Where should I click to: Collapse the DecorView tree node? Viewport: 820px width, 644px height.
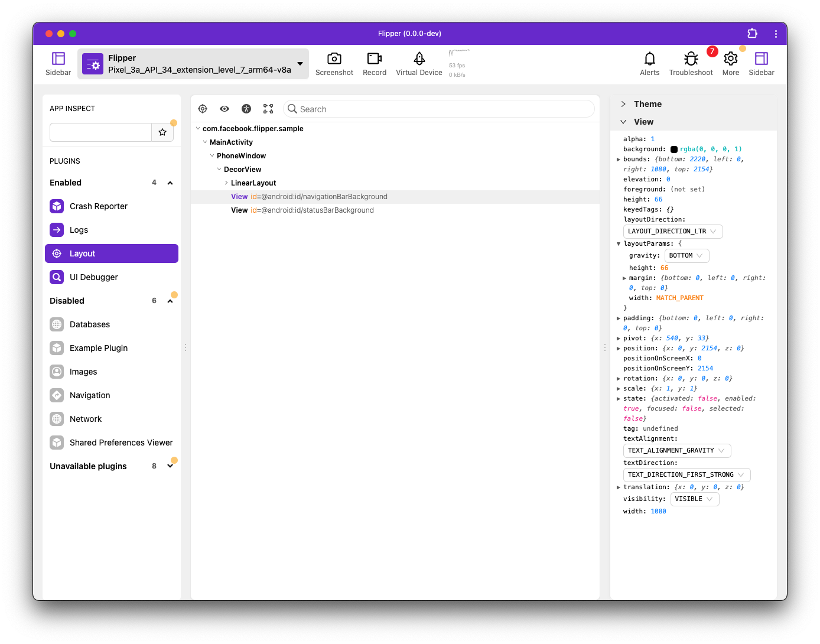point(219,169)
